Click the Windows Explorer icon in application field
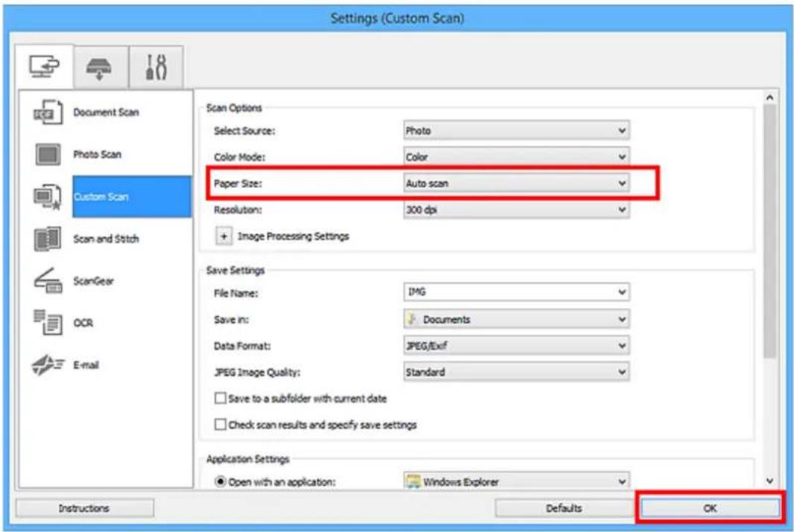Viewport: 794px width, 532px height. [x=414, y=481]
